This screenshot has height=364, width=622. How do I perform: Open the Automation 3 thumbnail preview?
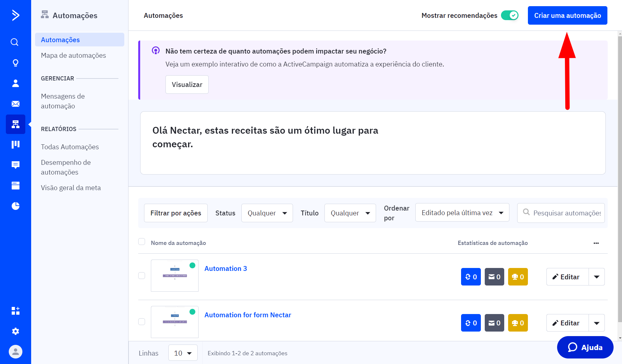175,275
